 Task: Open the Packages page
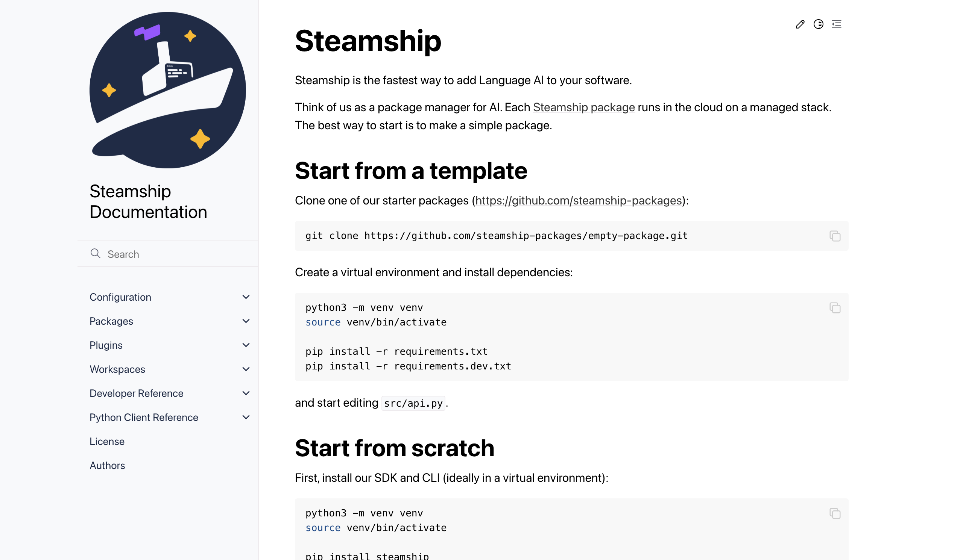pyautogui.click(x=111, y=321)
